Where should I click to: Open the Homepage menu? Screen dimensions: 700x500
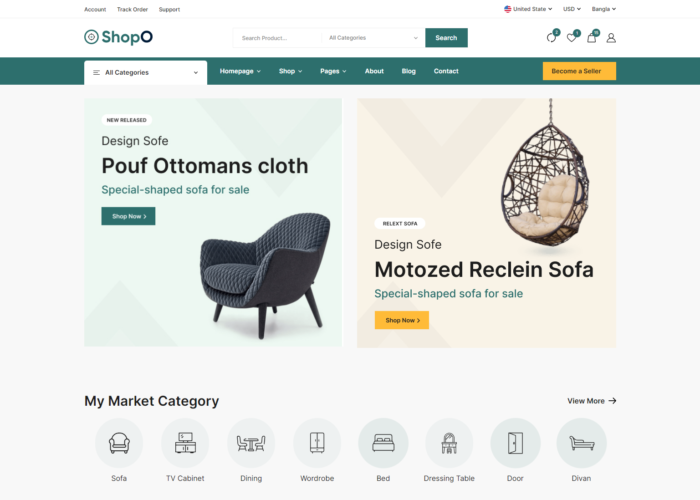click(240, 71)
